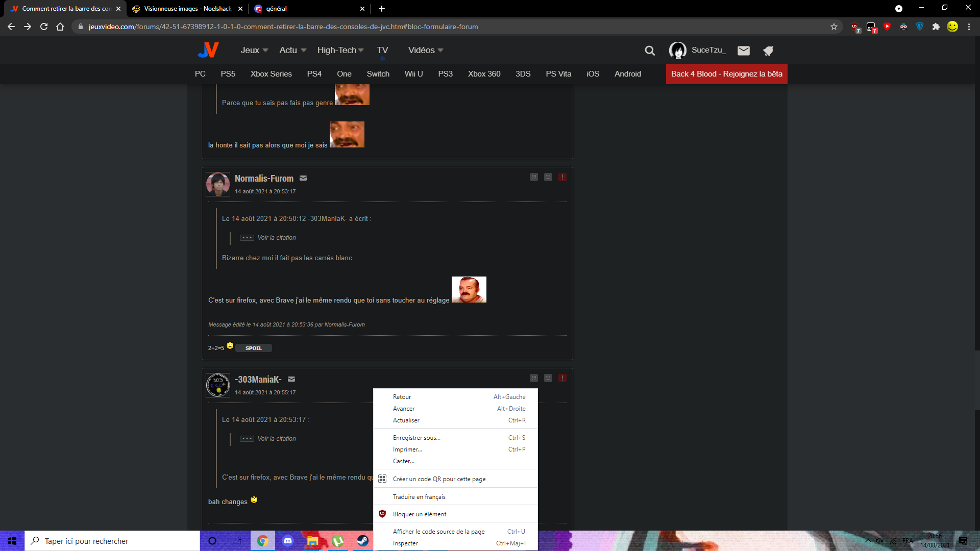This screenshot has height=551, width=980.
Task: Choose Enregistrer sous... in context menu
Action: 455,438
